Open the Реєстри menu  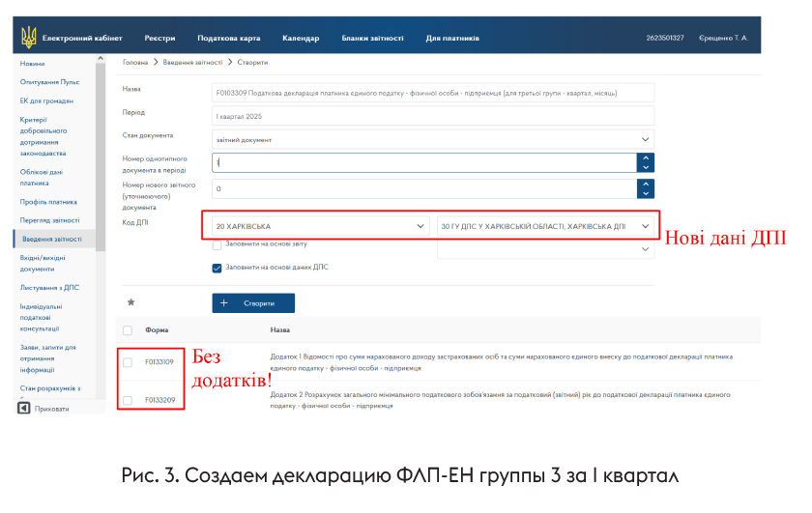tap(159, 38)
